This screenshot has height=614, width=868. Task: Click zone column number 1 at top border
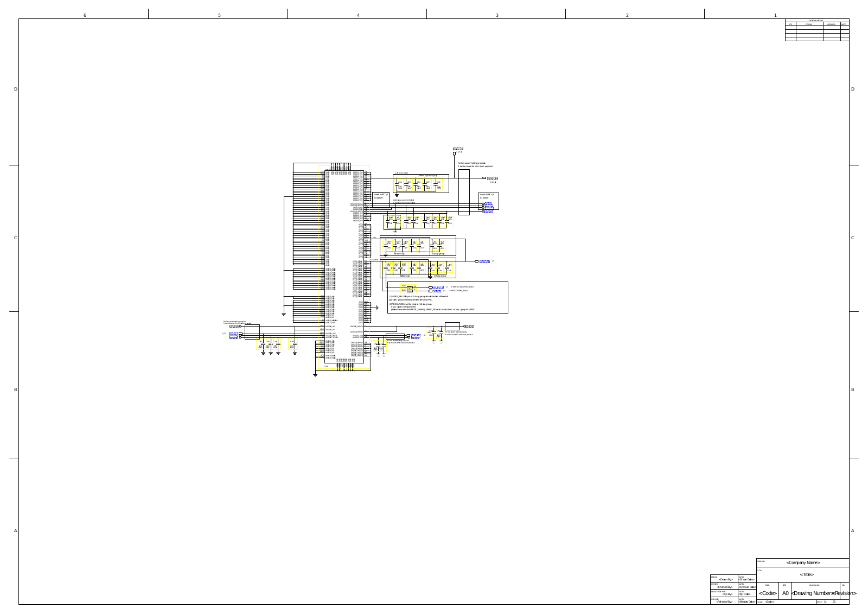point(775,15)
